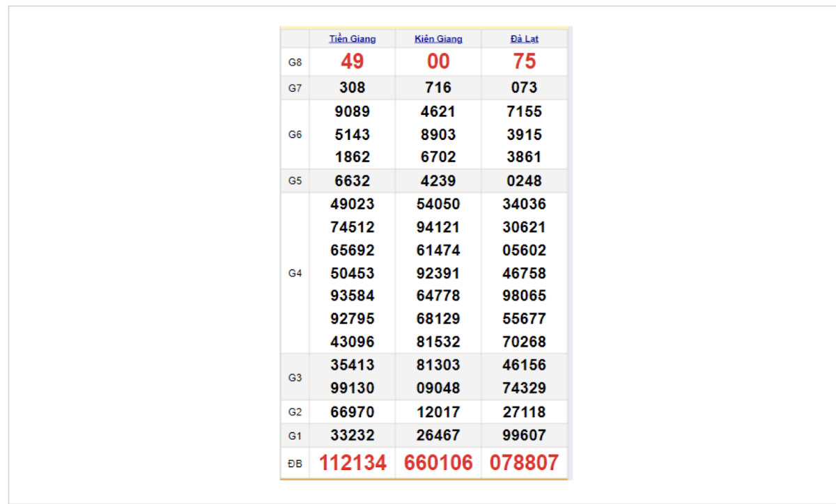
Task: Pick G4 number 30621
Action: pos(524,227)
